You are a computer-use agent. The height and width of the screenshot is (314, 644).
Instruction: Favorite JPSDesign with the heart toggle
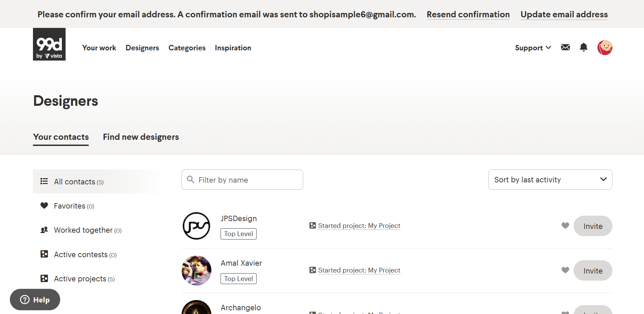(x=565, y=226)
